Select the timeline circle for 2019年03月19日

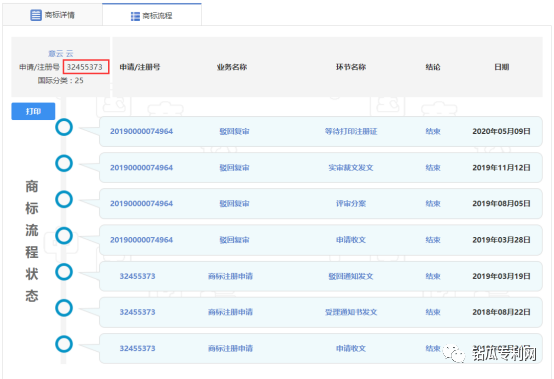64,272
